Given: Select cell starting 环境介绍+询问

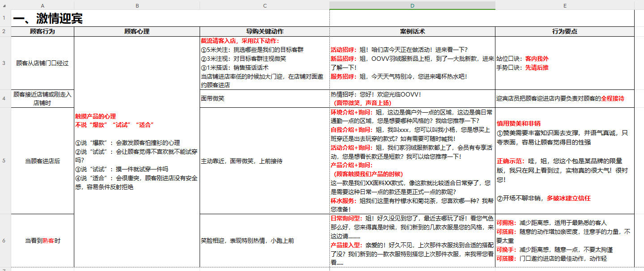Looking at the screenshot, I should [x=412, y=161].
